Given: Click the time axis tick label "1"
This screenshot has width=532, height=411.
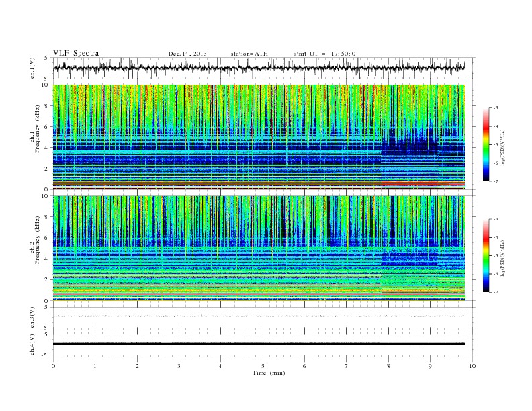Looking at the screenshot, I should coord(95,366).
